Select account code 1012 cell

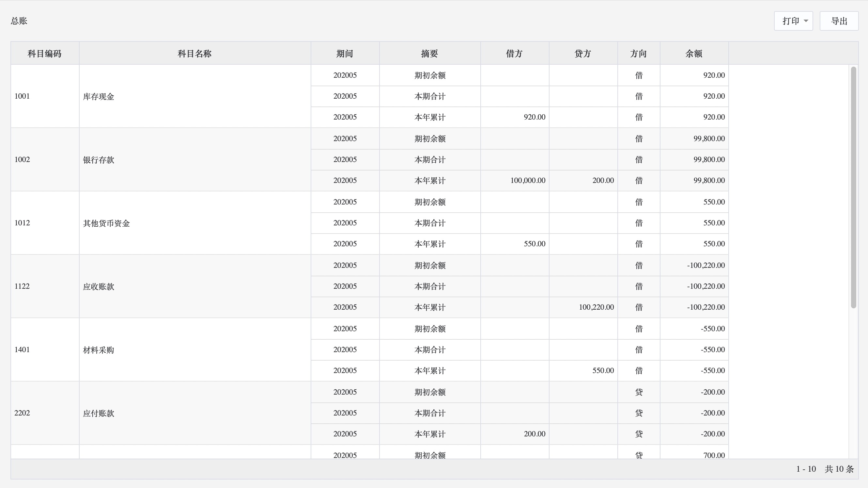[45, 223]
